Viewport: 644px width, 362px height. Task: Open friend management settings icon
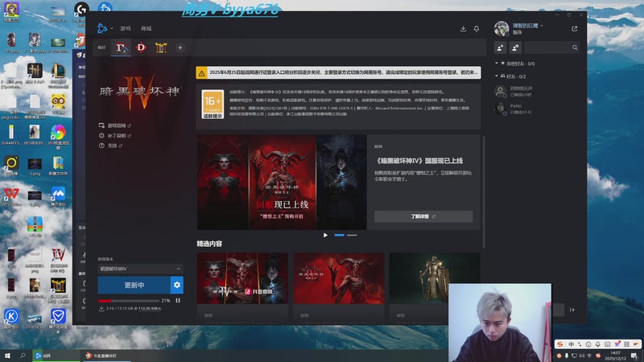[x=515, y=47]
